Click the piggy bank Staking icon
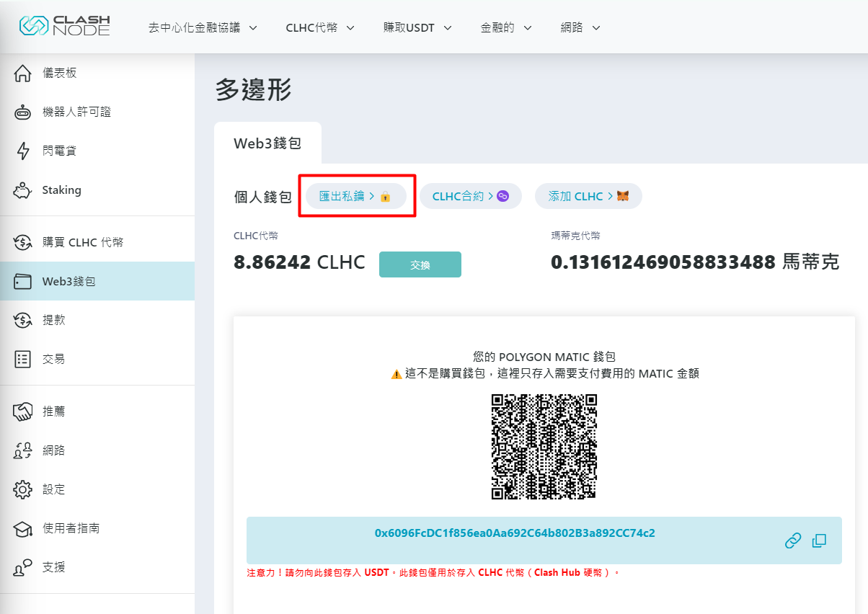 23,190
